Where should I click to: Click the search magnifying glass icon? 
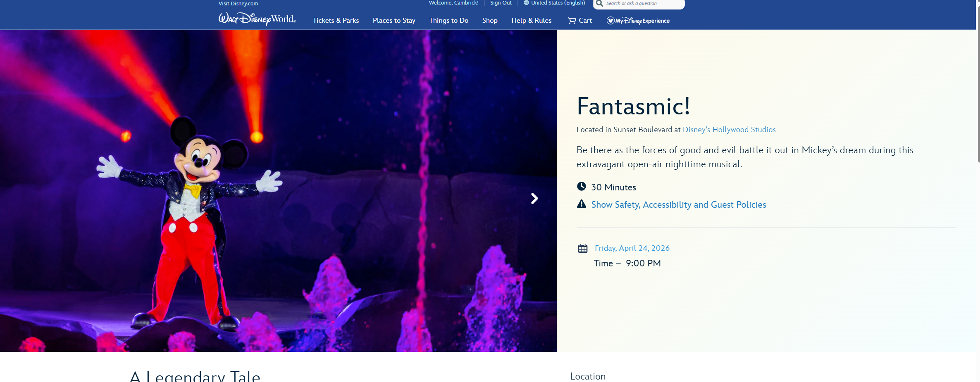(599, 3)
